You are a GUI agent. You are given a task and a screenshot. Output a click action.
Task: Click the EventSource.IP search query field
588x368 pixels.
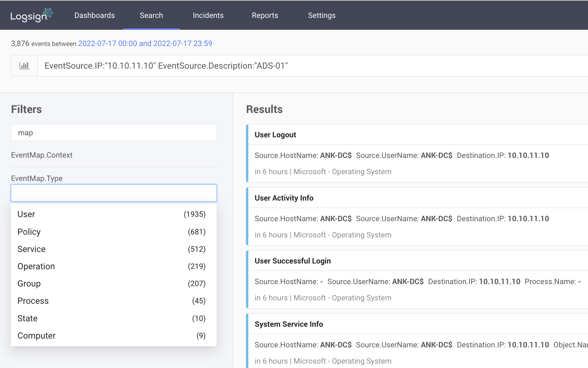(x=313, y=66)
